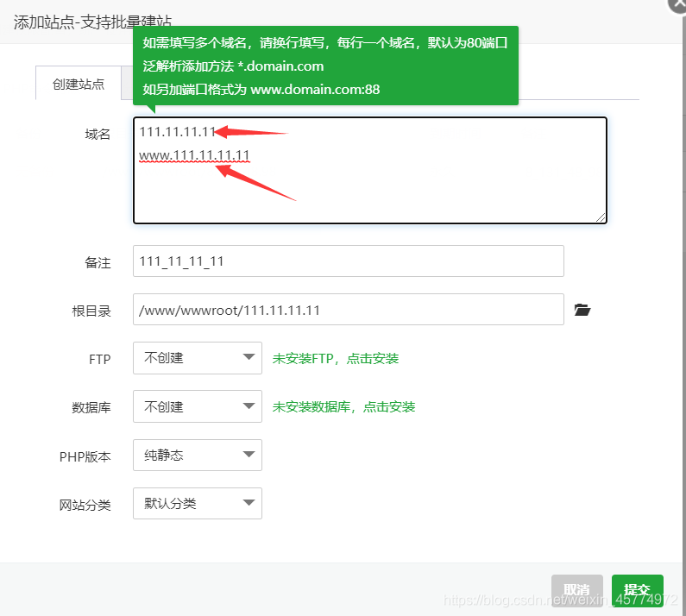Click the 域名 field label
686x616 pixels.
pos(98,135)
